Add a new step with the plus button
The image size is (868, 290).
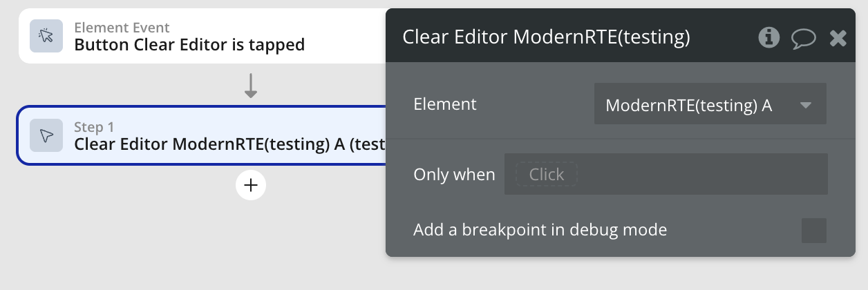click(x=251, y=185)
